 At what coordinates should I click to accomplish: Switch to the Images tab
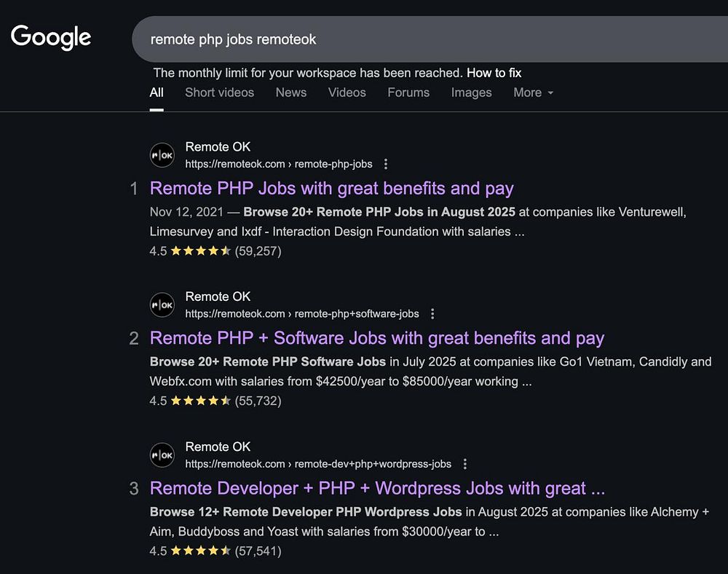471,93
